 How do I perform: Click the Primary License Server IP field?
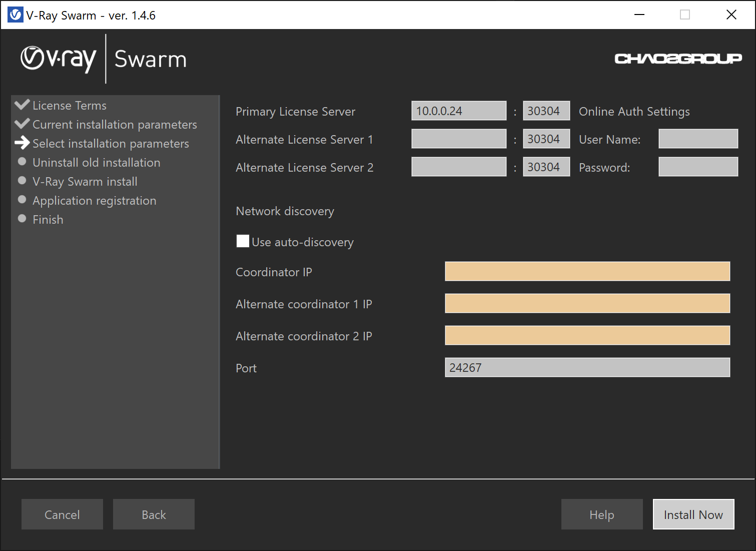[459, 111]
